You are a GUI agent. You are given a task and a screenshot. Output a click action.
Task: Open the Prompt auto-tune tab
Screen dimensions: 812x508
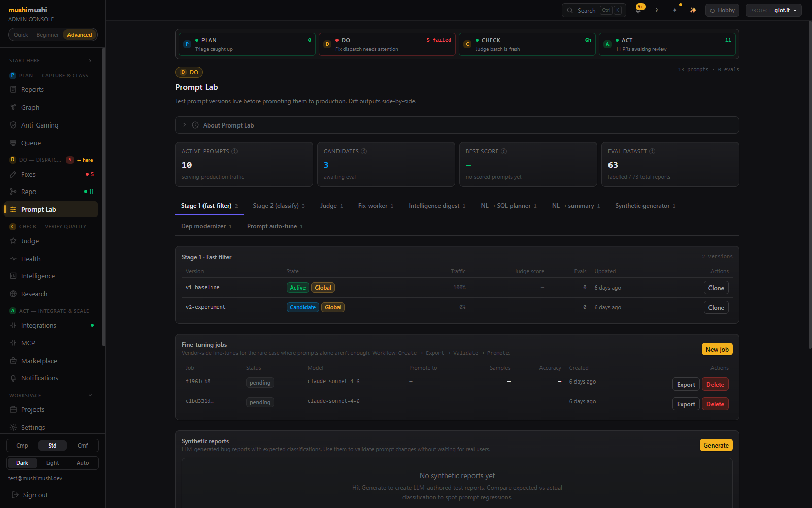pyautogui.click(x=275, y=226)
